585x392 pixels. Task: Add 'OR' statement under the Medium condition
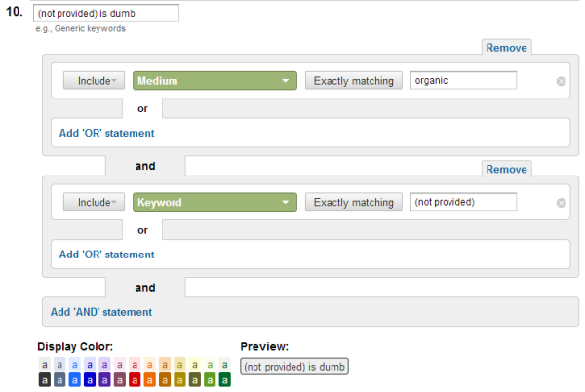click(106, 133)
